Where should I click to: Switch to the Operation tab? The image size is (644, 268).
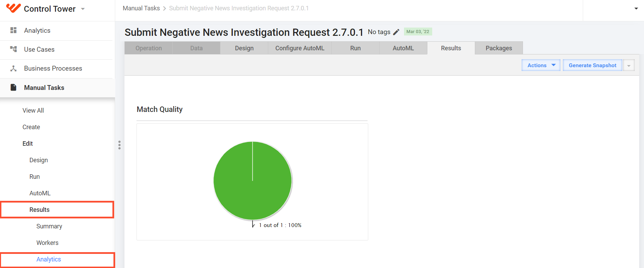tap(149, 48)
